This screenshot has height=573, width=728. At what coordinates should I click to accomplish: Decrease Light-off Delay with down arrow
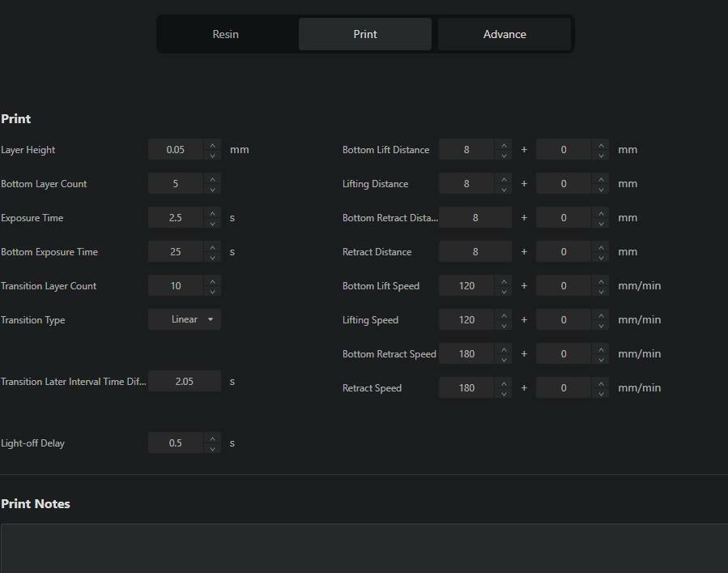click(x=212, y=448)
